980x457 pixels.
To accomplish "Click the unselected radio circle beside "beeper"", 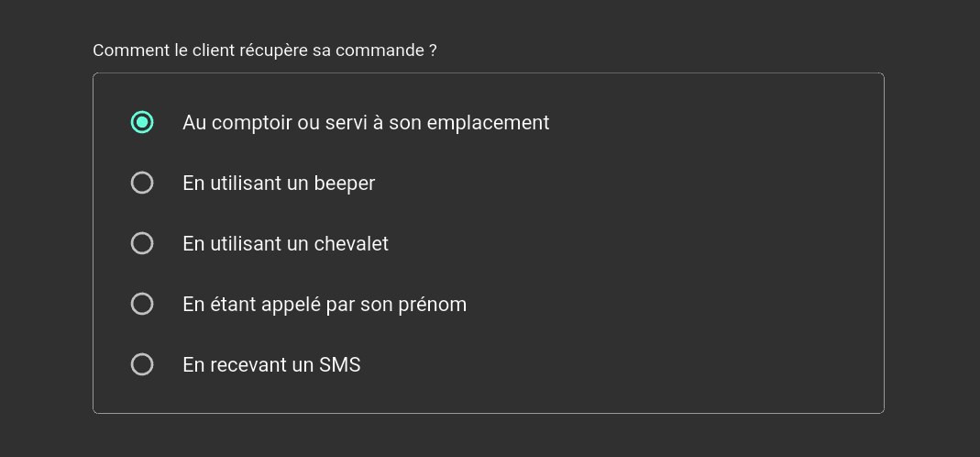I will [x=142, y=183].
